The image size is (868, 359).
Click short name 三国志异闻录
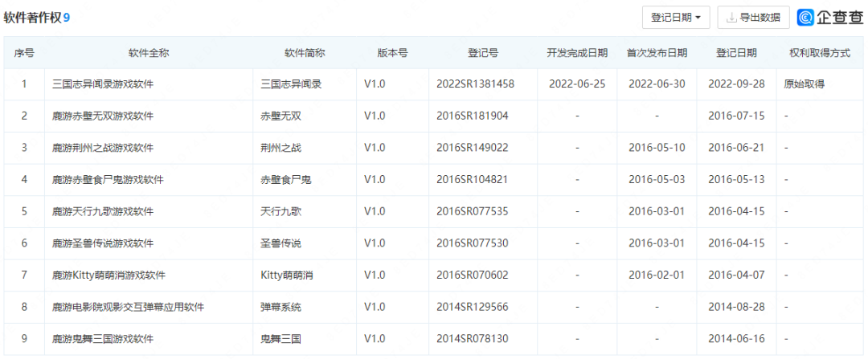(x=291, y=84)
